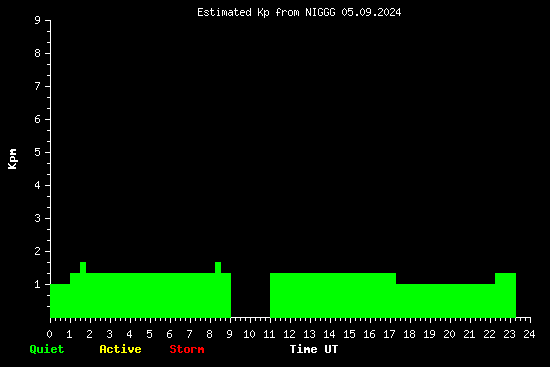Click the date 05.09.2024 in the title
Image resolution: width=550 pixels, height=367 pixels.
(x=371, y=13)
